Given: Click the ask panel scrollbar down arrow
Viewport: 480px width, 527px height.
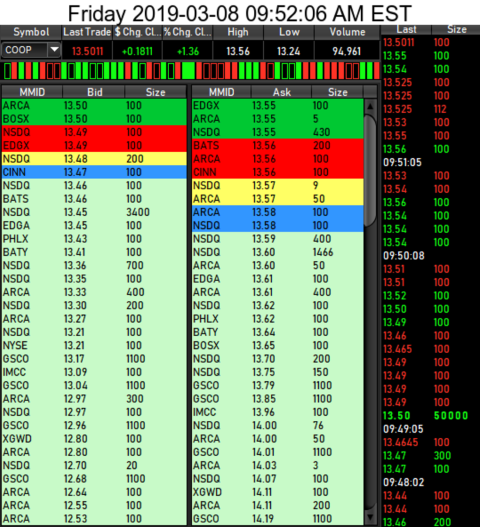Looking at the screenshot, I should coord(370,517).
